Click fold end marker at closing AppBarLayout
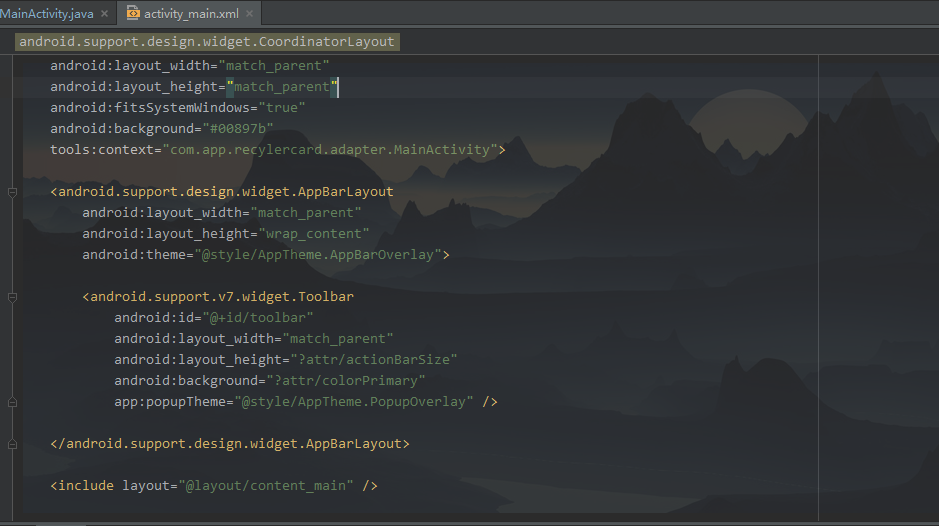The image size is (939, 526). [x=12, y=445]
